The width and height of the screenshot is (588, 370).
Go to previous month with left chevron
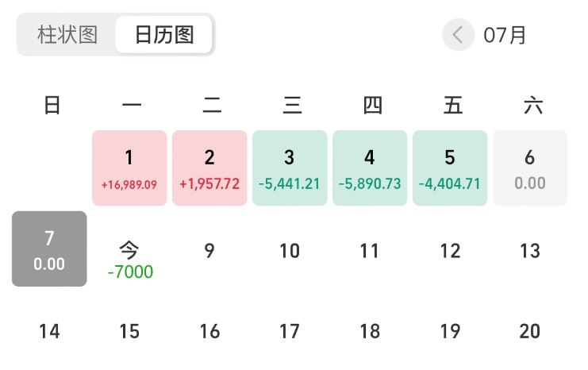point(458,35)
